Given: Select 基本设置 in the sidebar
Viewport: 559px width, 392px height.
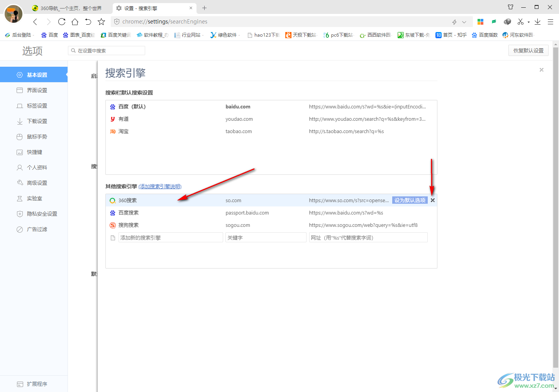Looking at the screenshot, I should point(34,75).
